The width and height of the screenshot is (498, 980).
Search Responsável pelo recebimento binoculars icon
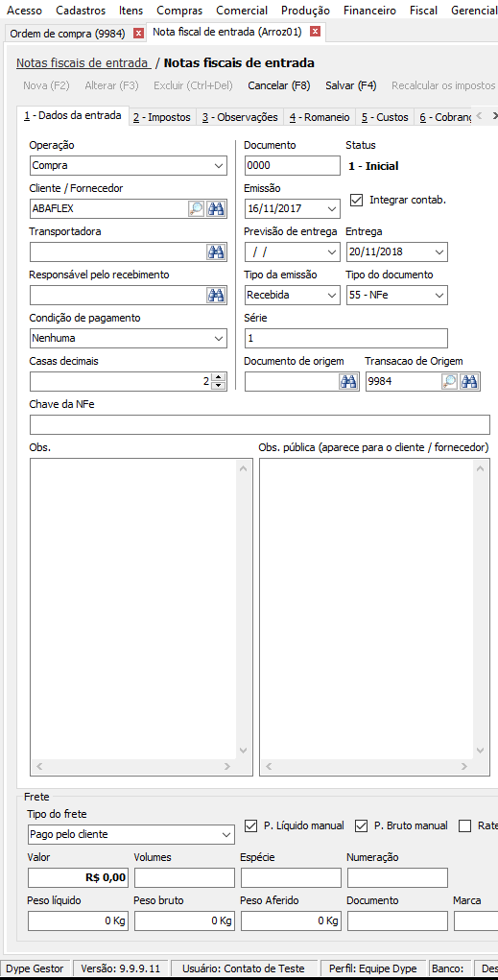click(x=216, y=295)
